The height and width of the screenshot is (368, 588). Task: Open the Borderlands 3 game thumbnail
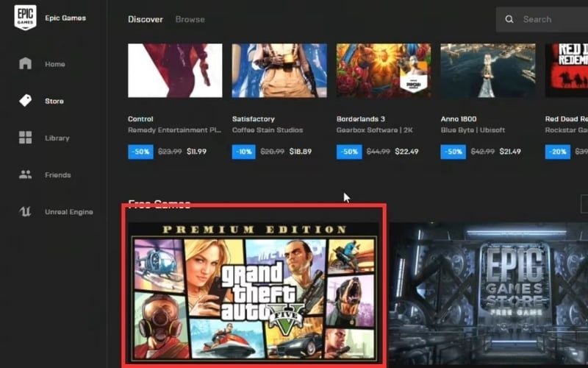[383, 71]
